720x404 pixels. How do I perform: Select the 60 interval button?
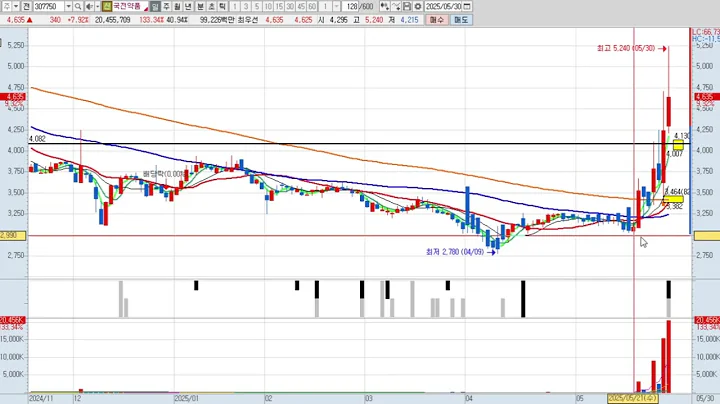tap(312, 6)
